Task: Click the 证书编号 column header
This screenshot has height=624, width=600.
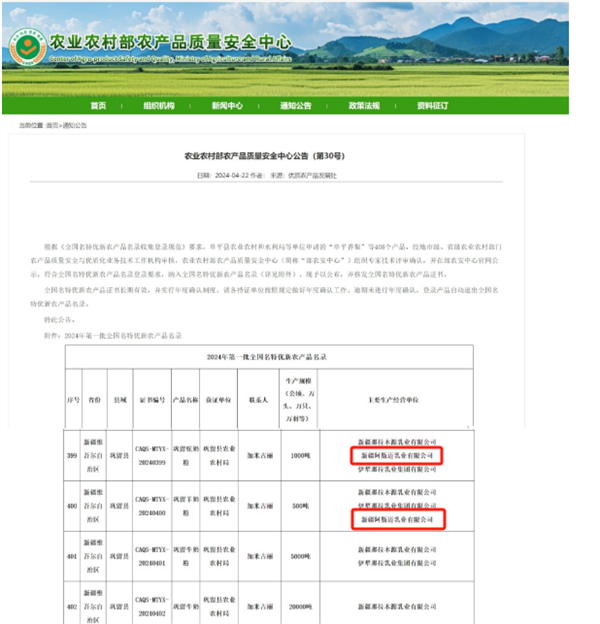Action: [x=152, y=400]
